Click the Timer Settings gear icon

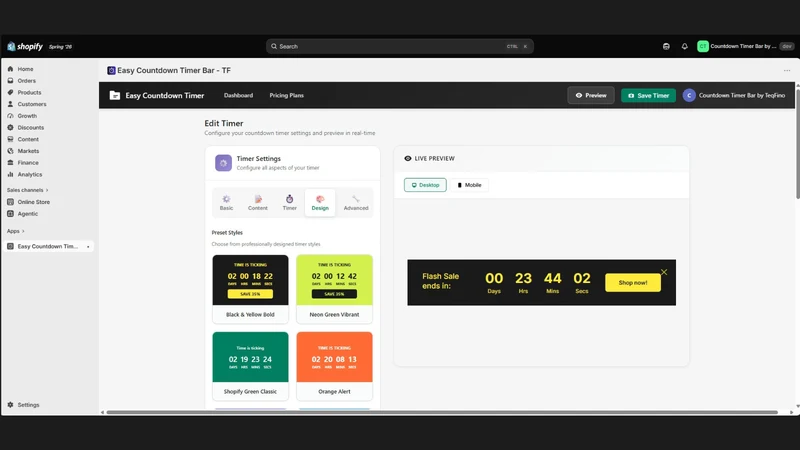point(223,163)
